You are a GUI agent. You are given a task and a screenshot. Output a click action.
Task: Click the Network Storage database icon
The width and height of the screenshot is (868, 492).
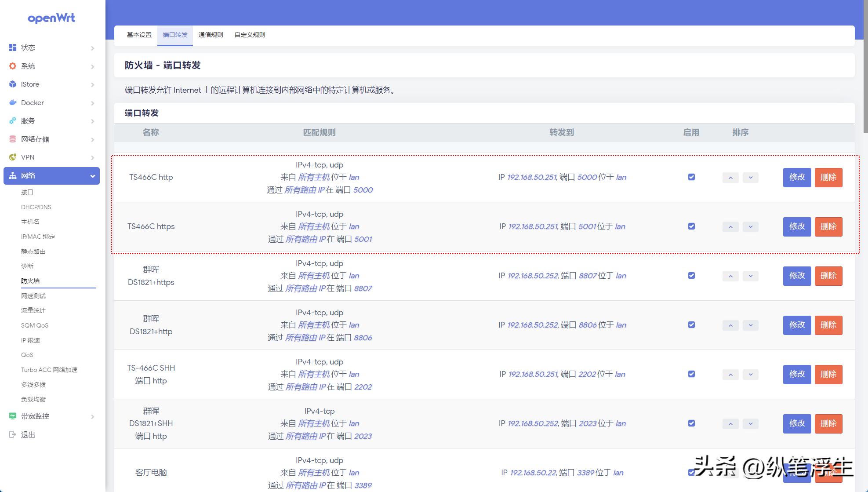[12, 139]
